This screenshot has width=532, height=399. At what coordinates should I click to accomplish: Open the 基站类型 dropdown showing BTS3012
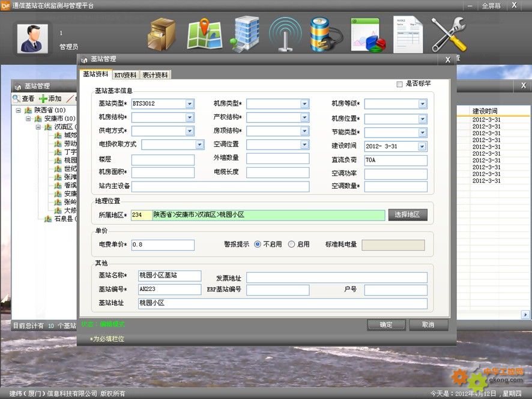click(x=190, y=104)
